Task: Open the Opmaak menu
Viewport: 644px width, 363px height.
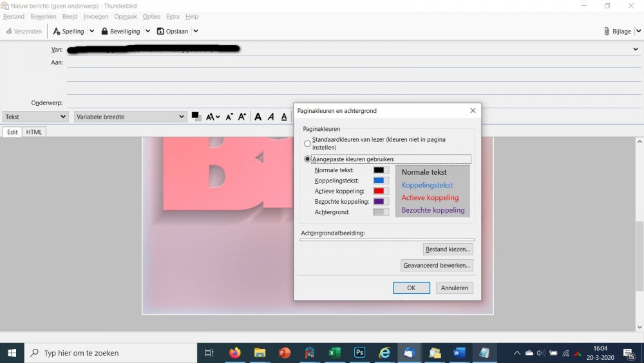Action: [x=125, y=16]
